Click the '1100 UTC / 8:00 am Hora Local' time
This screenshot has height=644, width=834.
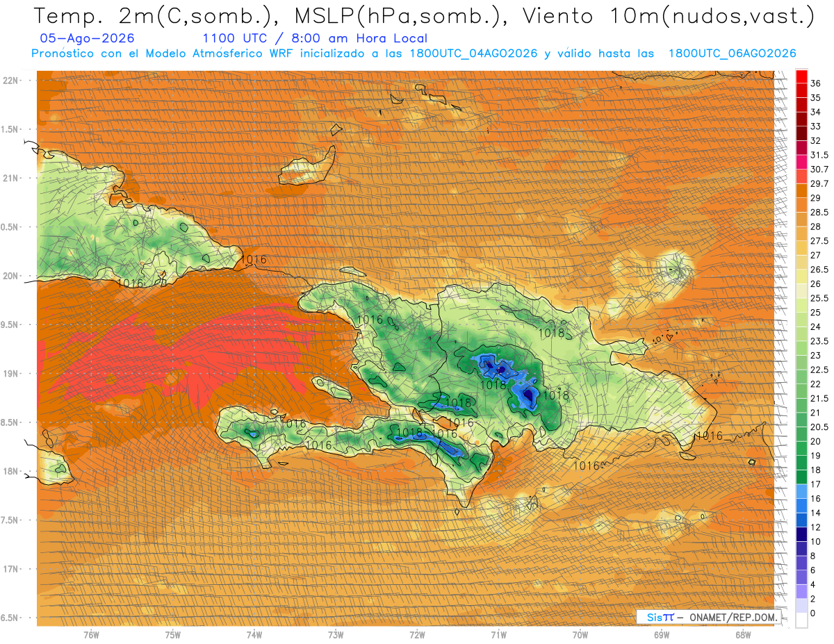[315, 38]
